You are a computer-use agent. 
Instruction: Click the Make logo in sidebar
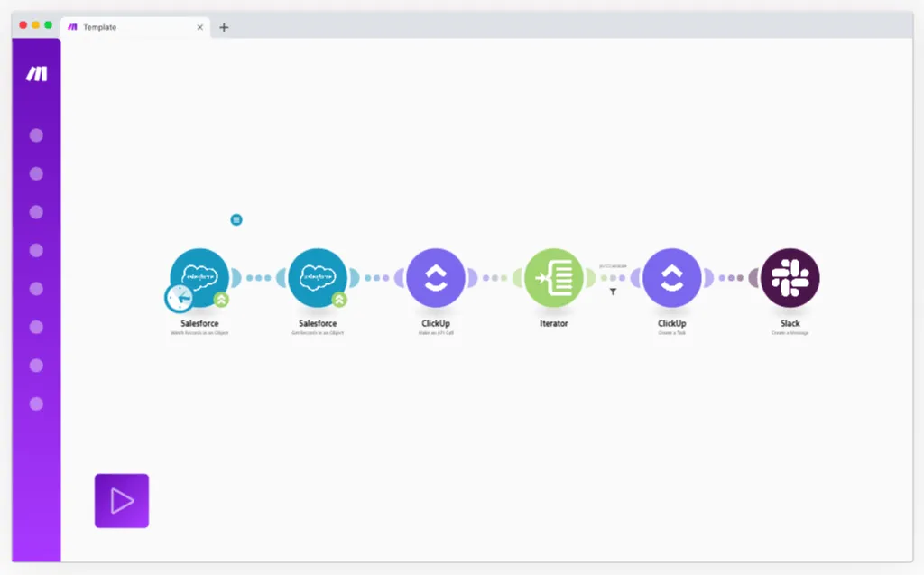(x=36, y=74)
